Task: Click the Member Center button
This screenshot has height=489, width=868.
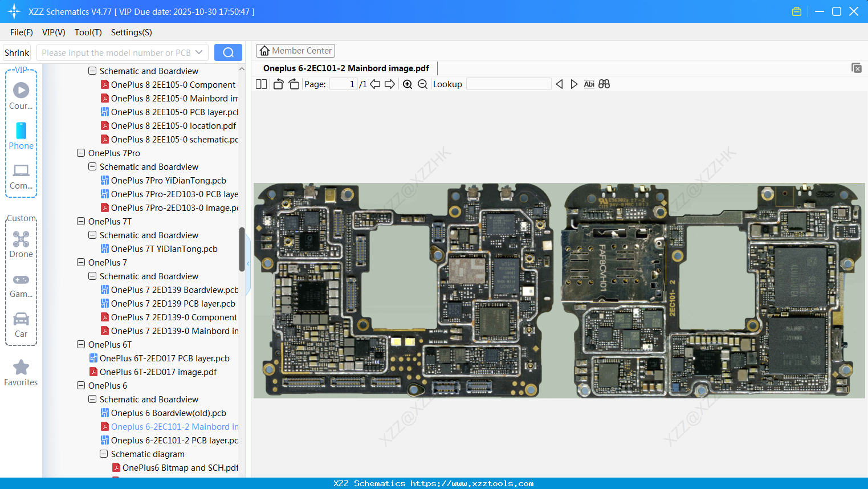Action: click(x=295, y=50)
